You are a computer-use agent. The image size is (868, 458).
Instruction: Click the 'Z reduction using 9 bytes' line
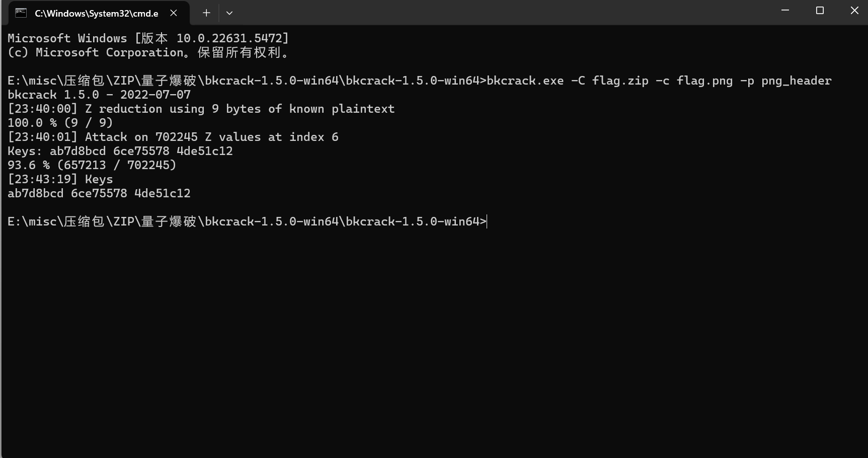point(201,109)
